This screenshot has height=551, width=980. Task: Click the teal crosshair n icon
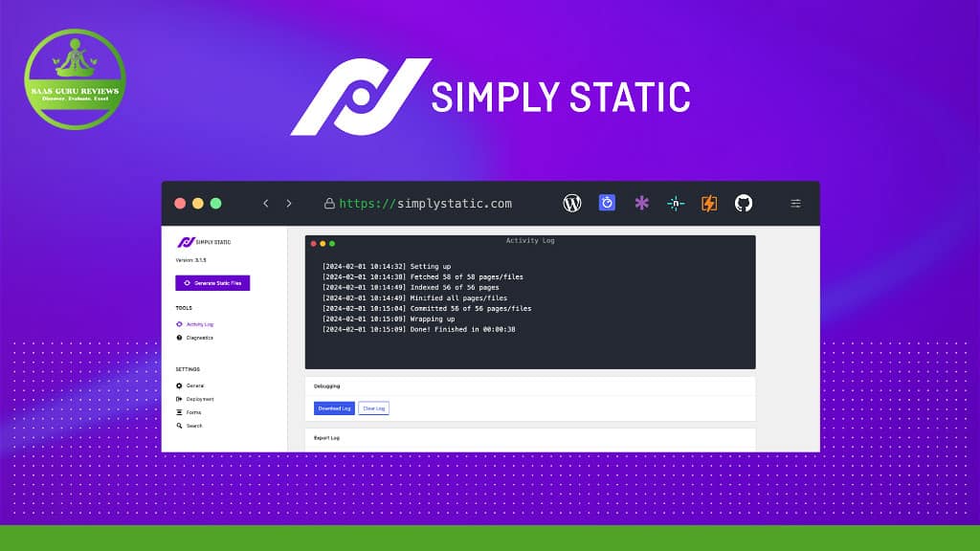[676, 203]
